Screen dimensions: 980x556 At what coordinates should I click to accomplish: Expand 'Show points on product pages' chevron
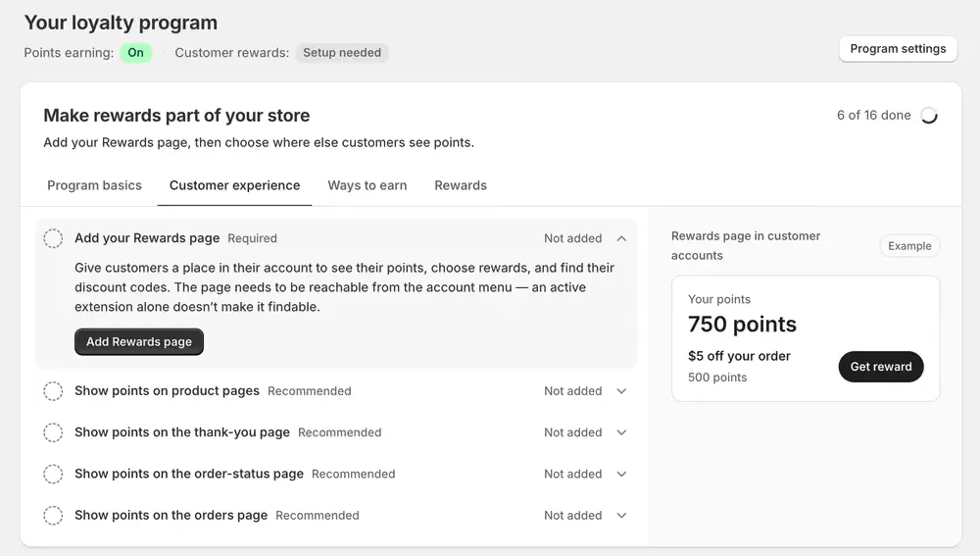pyautogui.click(x=621, y=391)
